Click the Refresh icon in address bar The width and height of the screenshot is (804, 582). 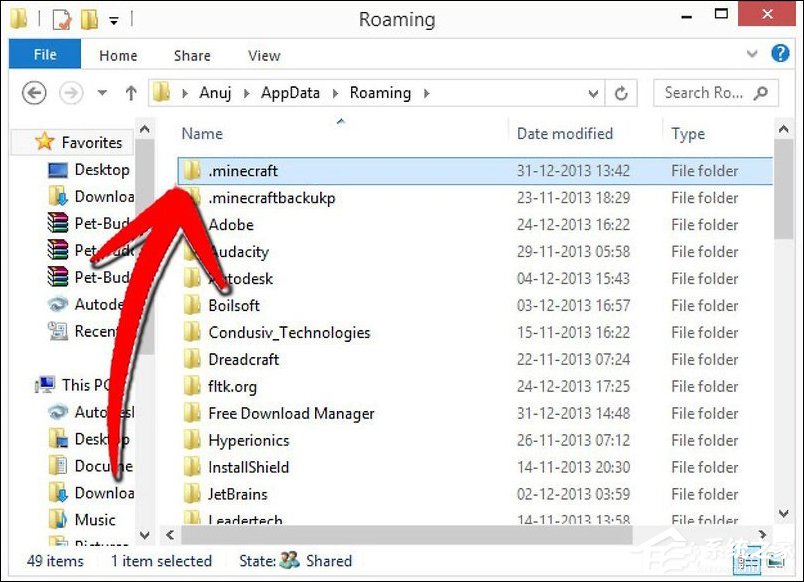[621, 92]
